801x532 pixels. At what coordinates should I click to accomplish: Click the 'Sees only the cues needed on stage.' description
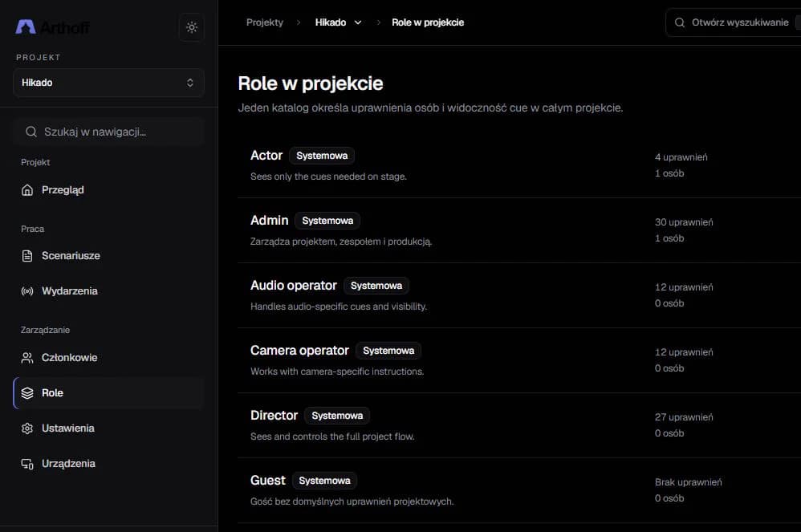[x=328, y=177]
